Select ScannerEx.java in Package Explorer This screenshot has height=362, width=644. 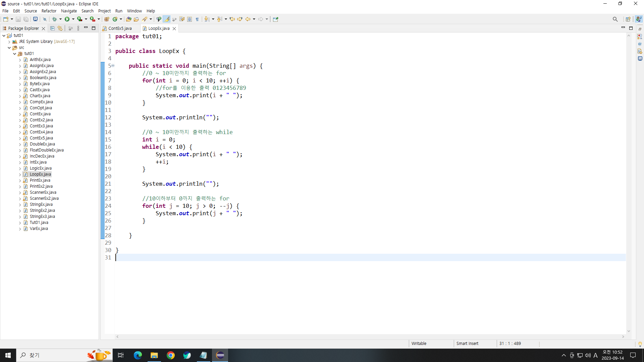(x=43, y=192)
